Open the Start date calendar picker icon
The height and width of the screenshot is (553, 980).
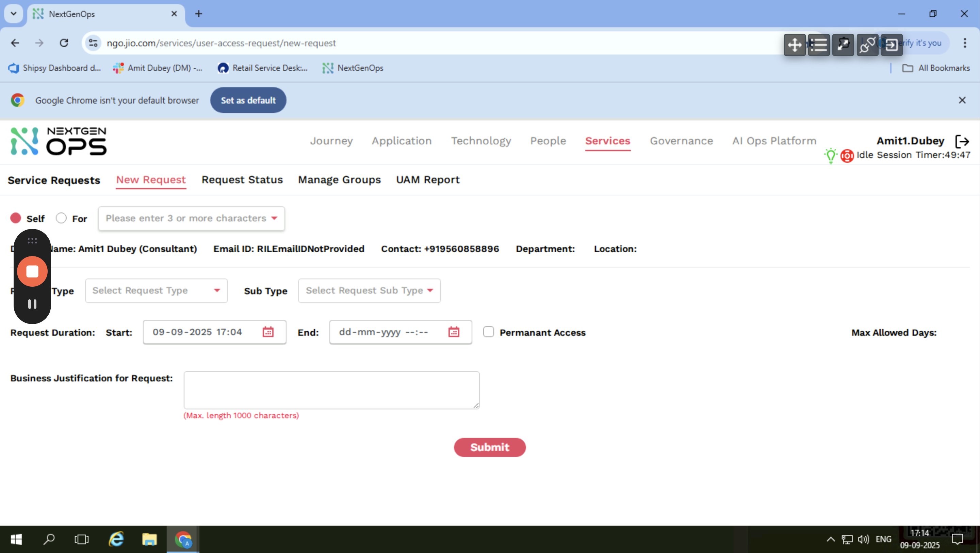click(268, 332)
